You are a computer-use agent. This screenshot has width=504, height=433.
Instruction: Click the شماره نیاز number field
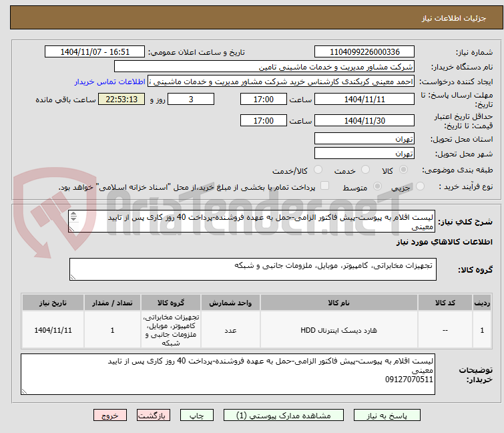pos(364,52)
